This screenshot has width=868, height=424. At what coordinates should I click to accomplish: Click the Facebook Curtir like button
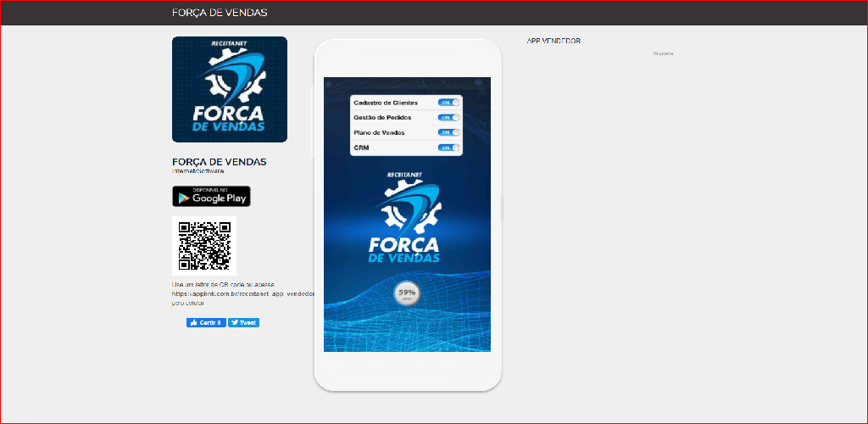tap(206, 323)
